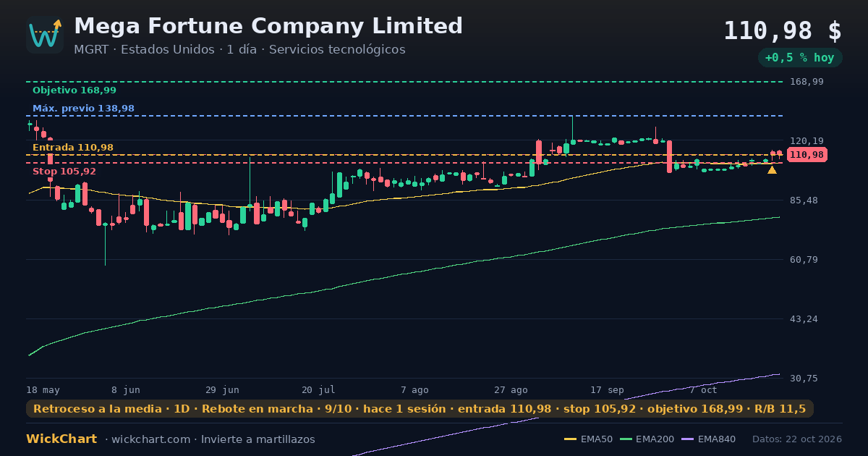Click the 'Retroceso a la media' signal summary banner

420,409
